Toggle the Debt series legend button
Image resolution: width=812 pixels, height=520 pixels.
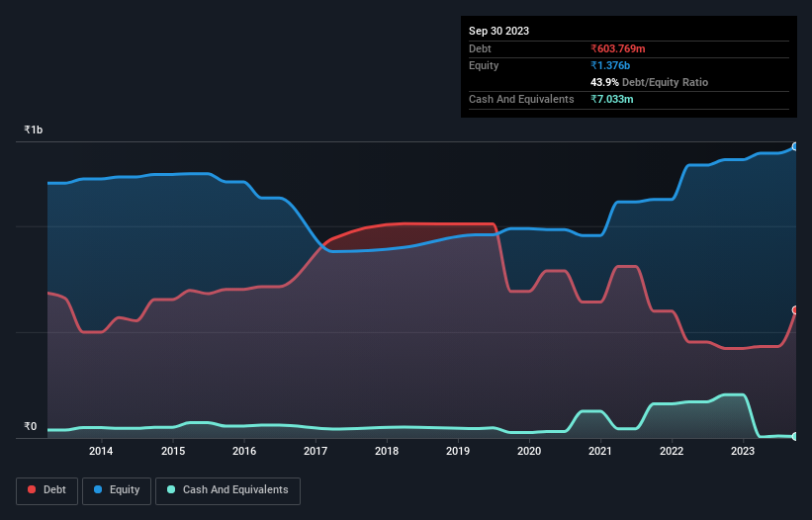(47, 490)
